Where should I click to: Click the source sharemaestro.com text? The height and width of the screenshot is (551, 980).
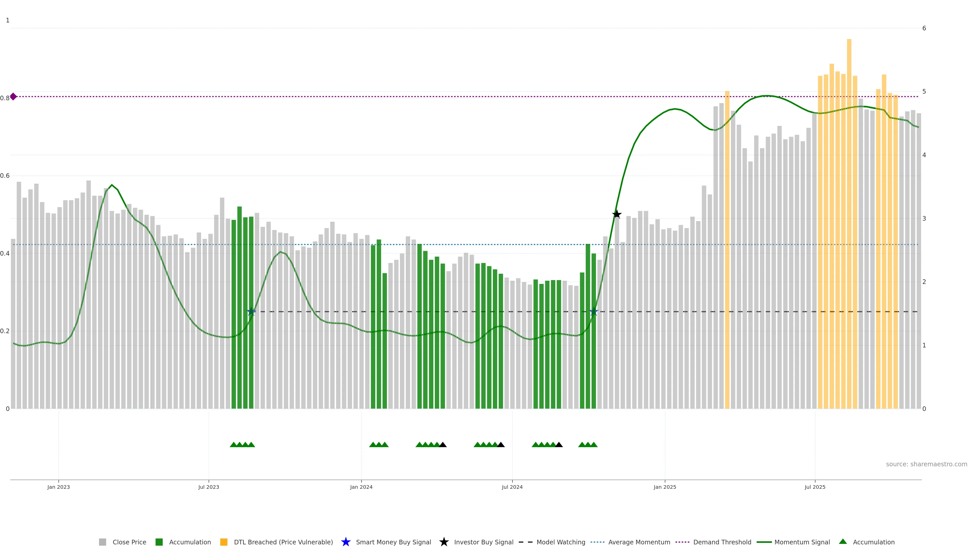926,464
